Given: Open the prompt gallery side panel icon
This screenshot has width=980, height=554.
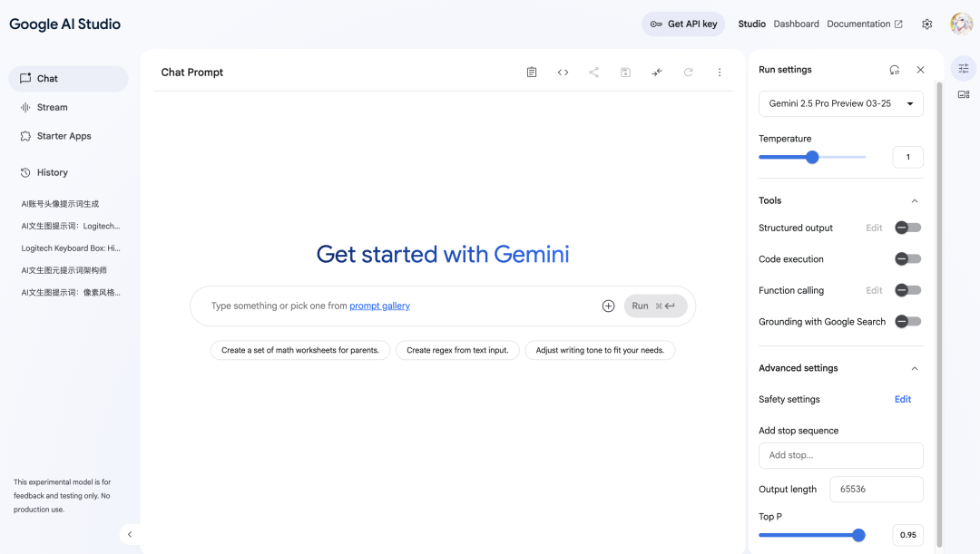Looking at the screenshot, I should (963, 95).
